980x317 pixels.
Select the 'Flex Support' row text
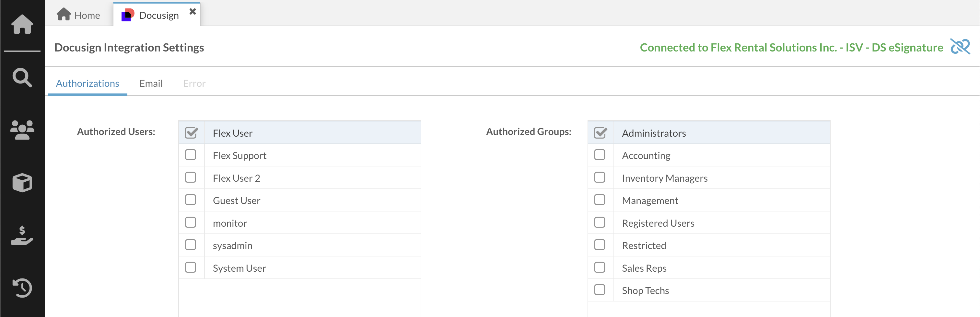pos(240,156)
